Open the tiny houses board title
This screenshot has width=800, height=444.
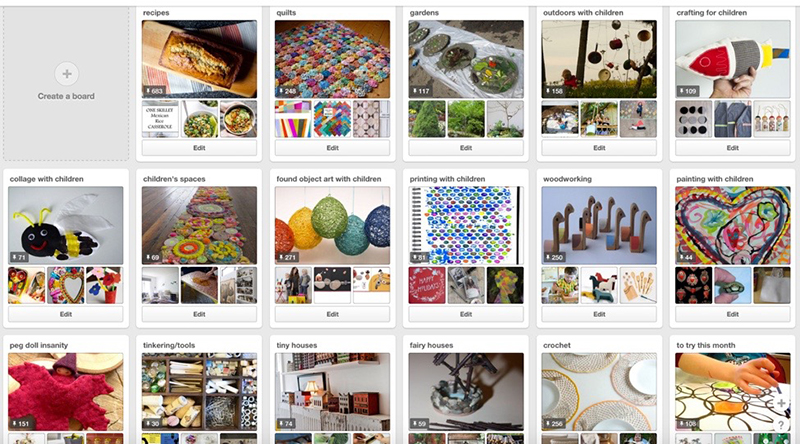296,346
